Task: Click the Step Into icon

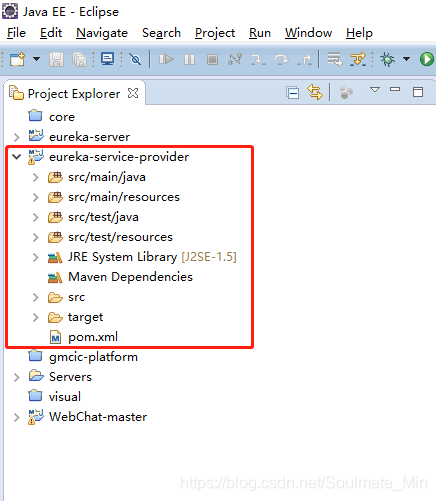Action: [258, 60]
